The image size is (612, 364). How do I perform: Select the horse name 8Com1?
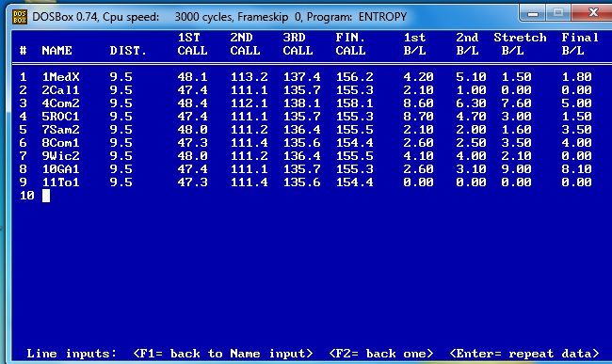60,143
